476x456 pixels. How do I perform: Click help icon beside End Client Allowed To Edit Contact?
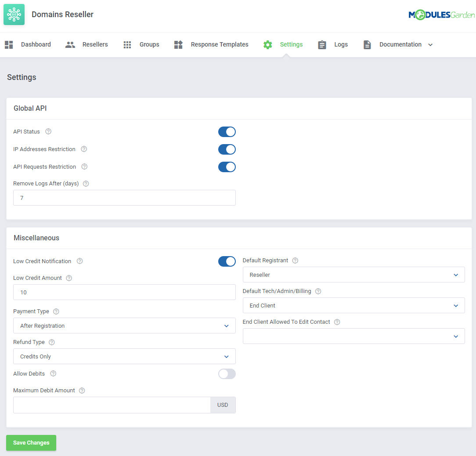click(337, 322)
